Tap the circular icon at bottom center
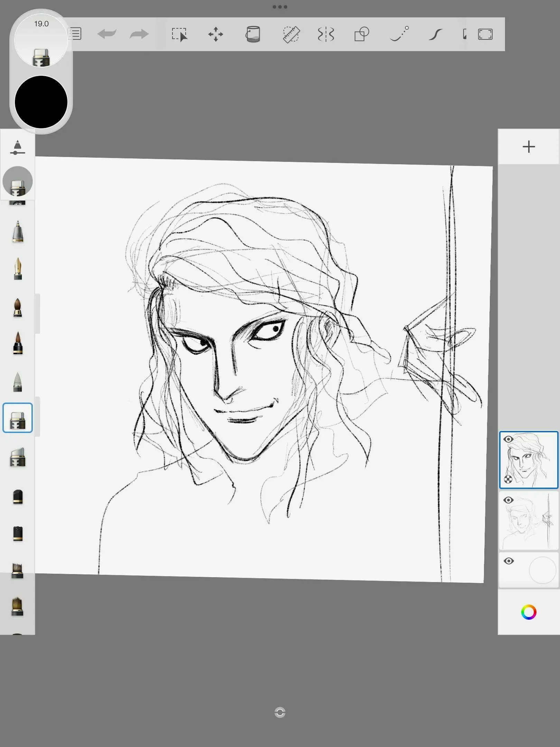The image size is (560, 747). [280, 712]
